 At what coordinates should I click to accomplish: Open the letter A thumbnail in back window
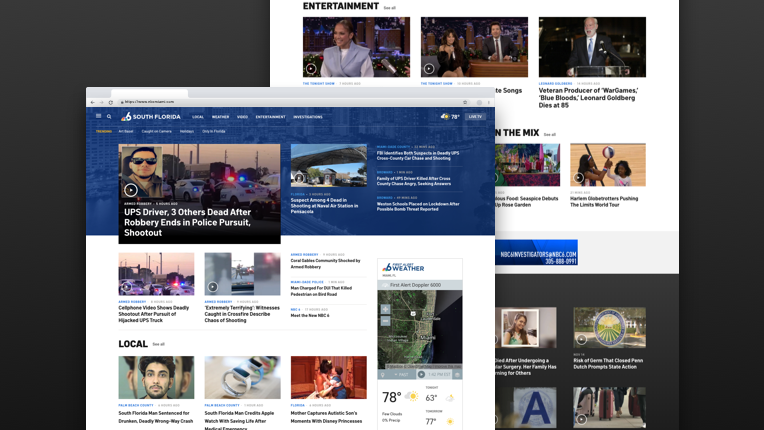[526, 408]
